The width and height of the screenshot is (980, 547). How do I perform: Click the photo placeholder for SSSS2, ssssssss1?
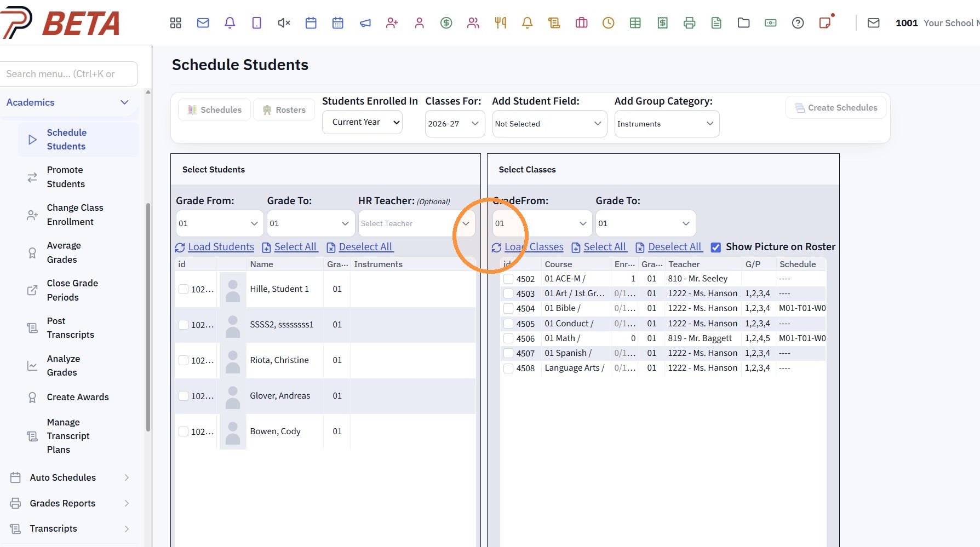[233, 325]
